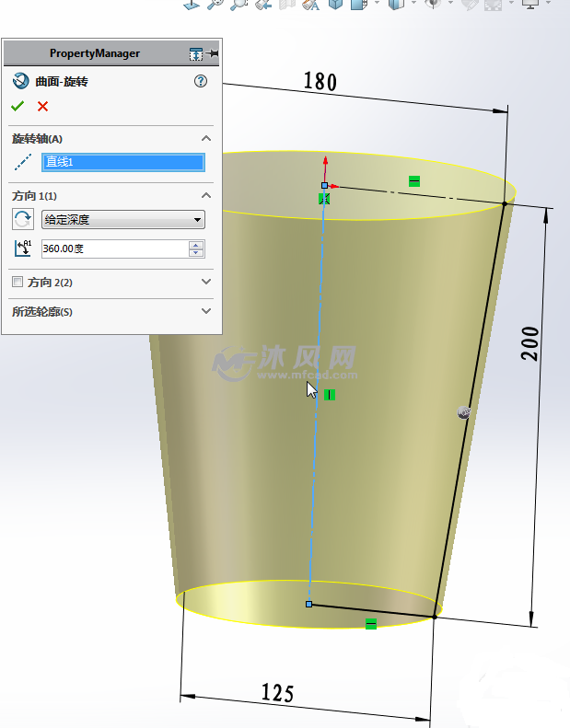
Task: Click the Zoom to Area toolbar icon
Action: point(238,5)
